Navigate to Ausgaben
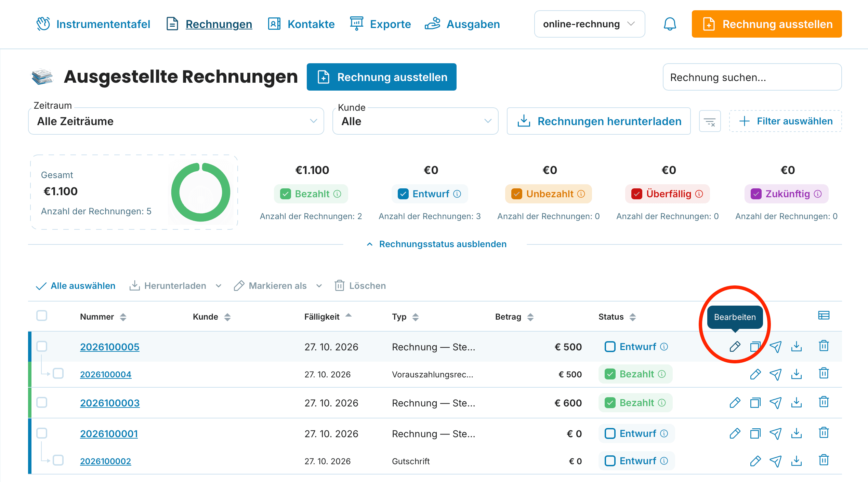Screen dimensions: 868x482 click(x=462, y=24)
